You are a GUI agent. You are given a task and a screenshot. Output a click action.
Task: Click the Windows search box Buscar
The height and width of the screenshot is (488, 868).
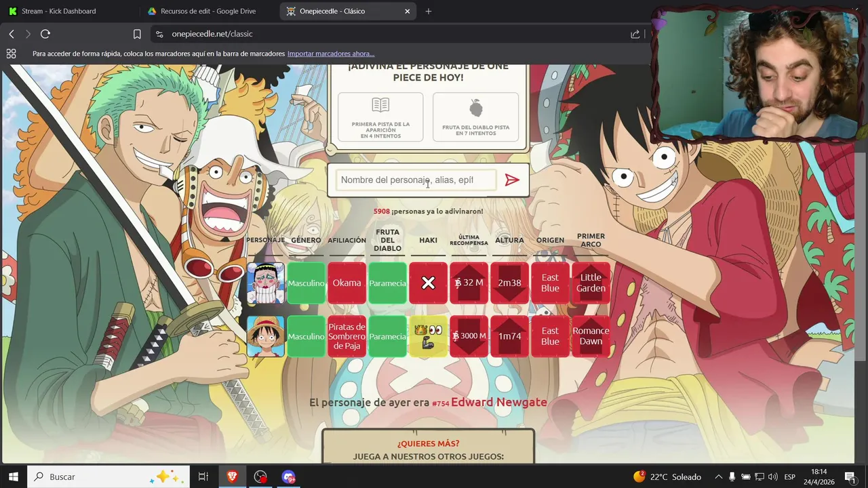[108, 476]
